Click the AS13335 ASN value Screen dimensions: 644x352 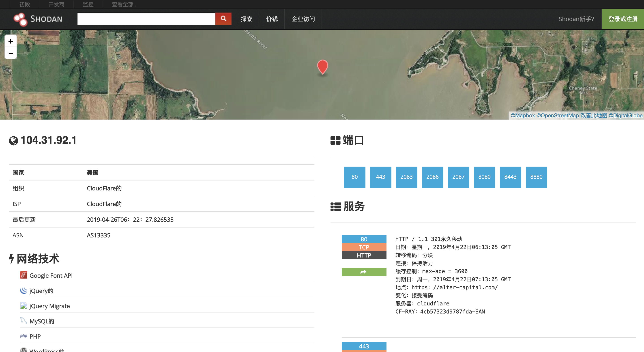99,235
